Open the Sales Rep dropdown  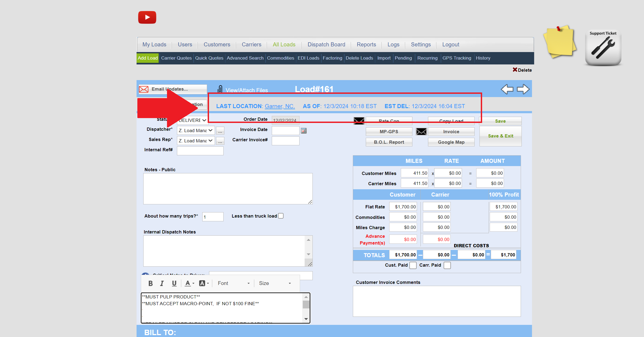196,141
